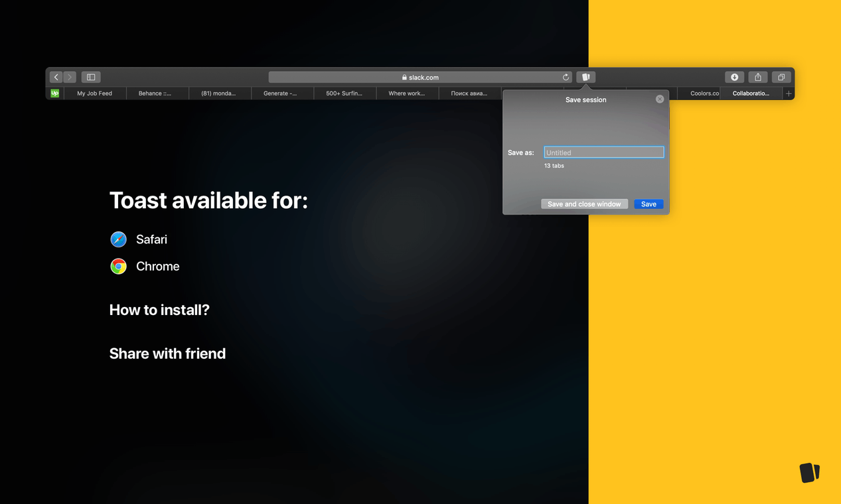The height and width of the screenshot is (504, 841).
Task: Click the Chrome download link
Action: (x=157, y=266)
